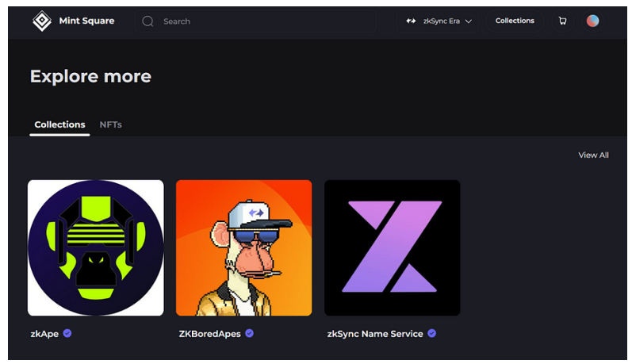Click the Mint Square brand name
The height and width of the screenshot is (364, 632).
[86, 21]
